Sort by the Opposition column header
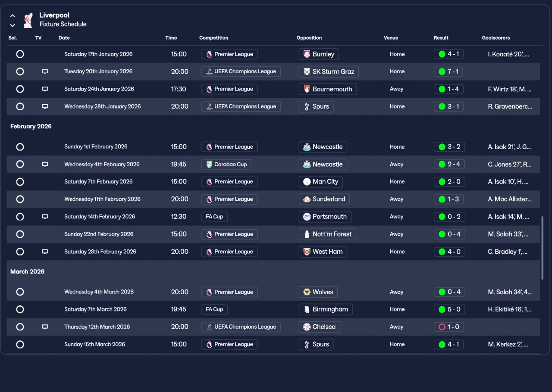552x392 pixels. 309,38
